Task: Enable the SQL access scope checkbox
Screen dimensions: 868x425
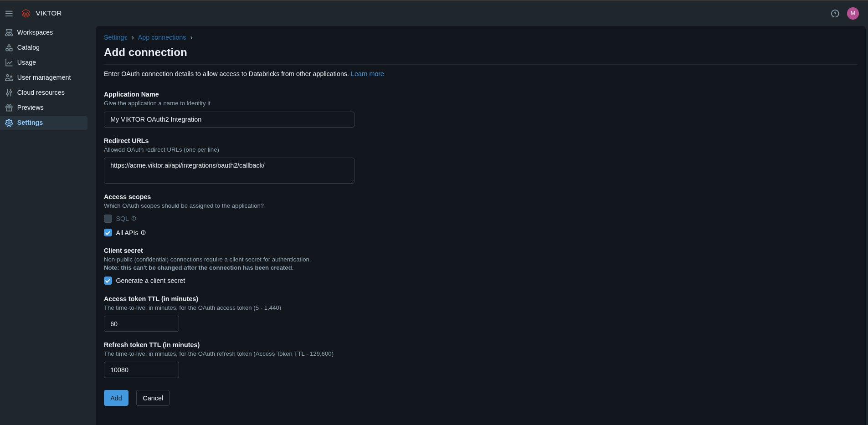Action: click(108, 219)
